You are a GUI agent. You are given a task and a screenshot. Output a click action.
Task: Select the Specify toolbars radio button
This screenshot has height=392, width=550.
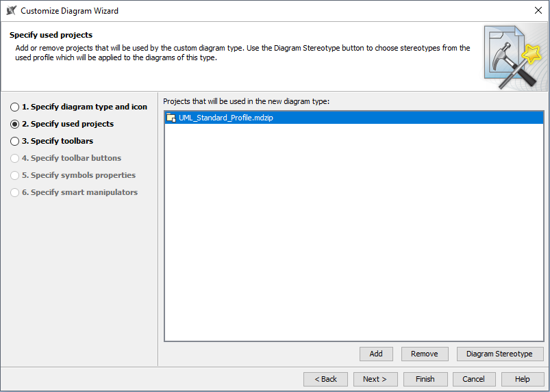tap(14, 142)
